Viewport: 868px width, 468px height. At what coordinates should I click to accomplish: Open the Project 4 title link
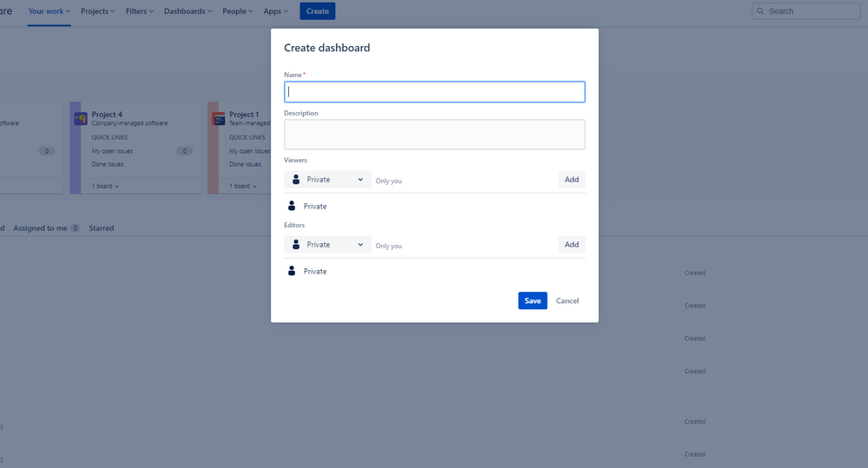point(107,115)
